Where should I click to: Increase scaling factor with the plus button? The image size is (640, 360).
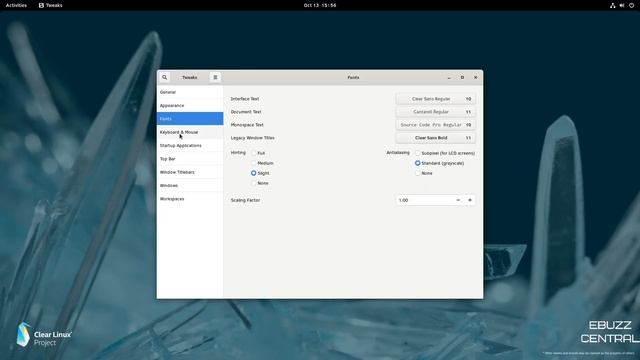point(470,200)
